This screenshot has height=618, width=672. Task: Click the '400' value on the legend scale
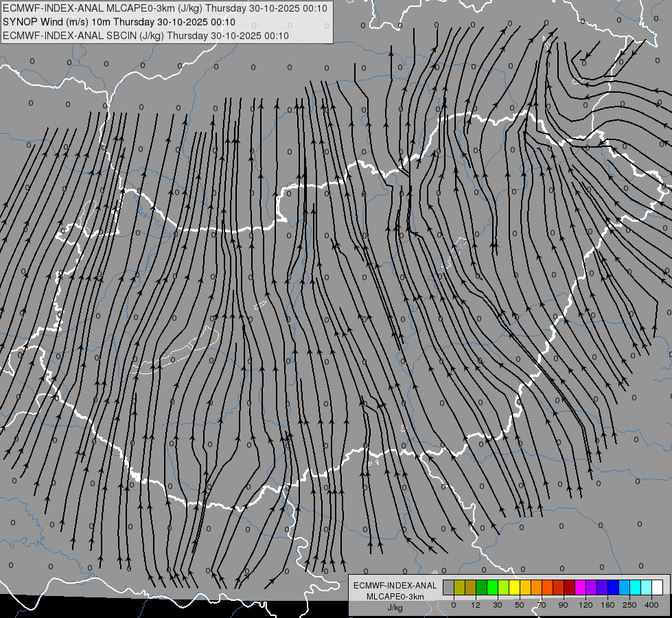tap(651, 605)
